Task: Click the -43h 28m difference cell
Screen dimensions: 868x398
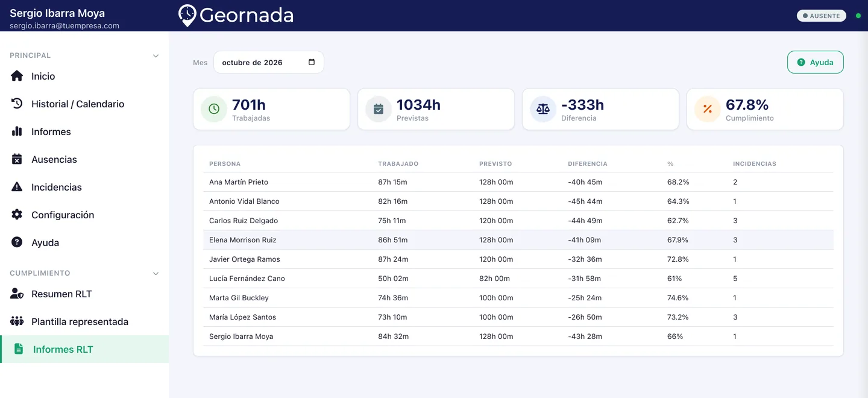Action: point(585,336)
